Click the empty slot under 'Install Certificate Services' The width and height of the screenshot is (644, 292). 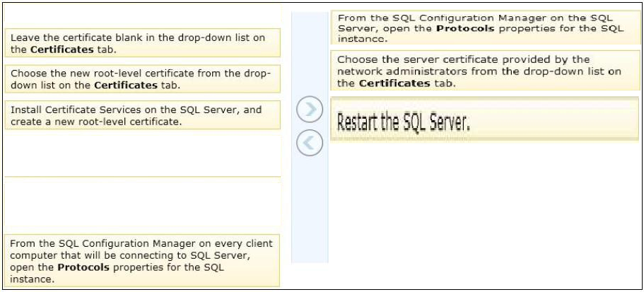point(143,153)
